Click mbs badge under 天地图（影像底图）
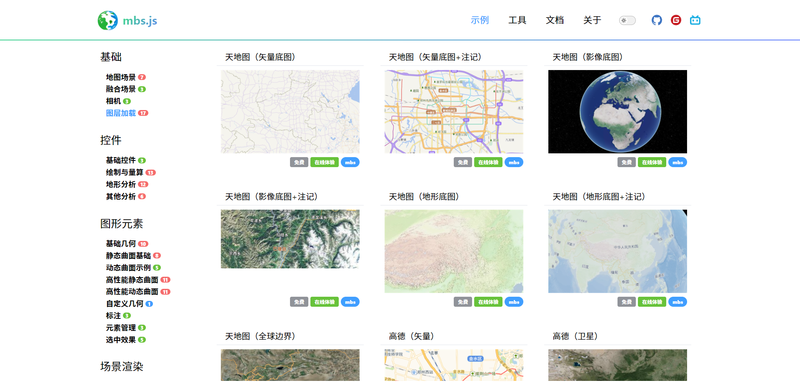 tap(678, 162)
